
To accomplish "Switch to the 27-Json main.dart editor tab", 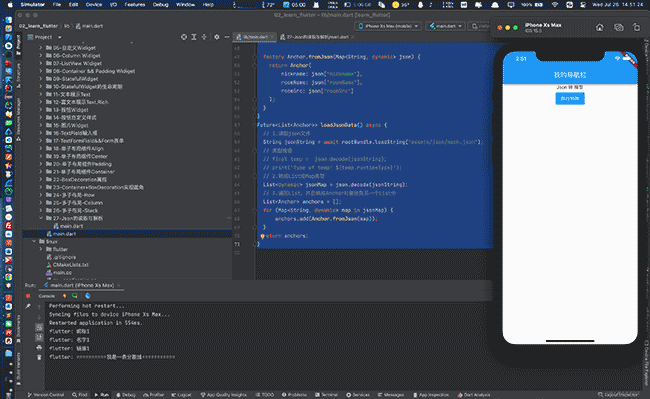I will point(318,37).
